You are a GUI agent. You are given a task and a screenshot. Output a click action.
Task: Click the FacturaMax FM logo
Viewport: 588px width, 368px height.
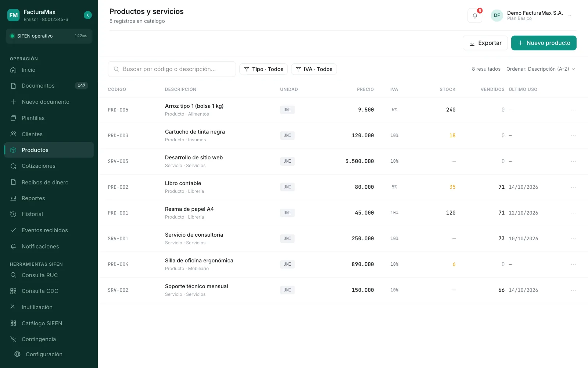click(x=14, y=15)
